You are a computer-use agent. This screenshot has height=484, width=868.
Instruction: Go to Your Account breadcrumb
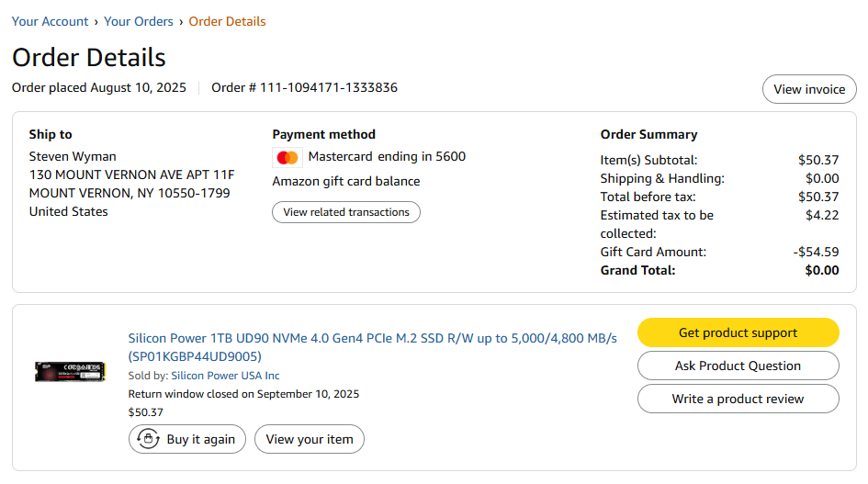[x=51, y=21]
